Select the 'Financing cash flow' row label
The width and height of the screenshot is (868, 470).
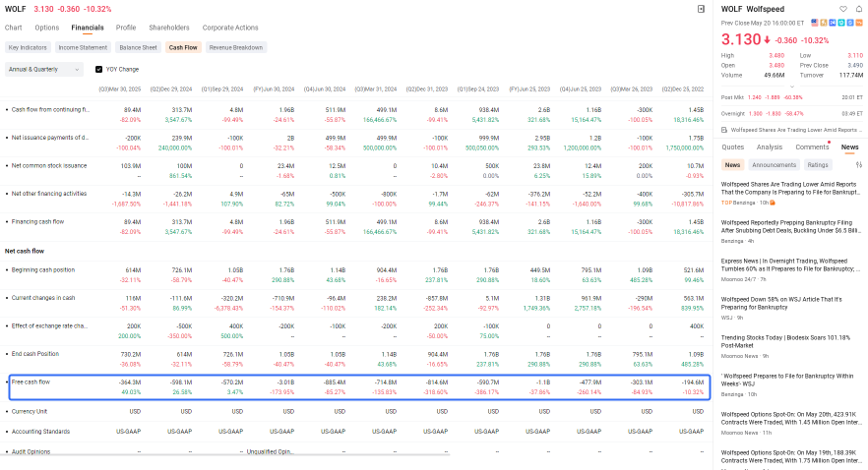pyautogui.click(x=37, y=222)
